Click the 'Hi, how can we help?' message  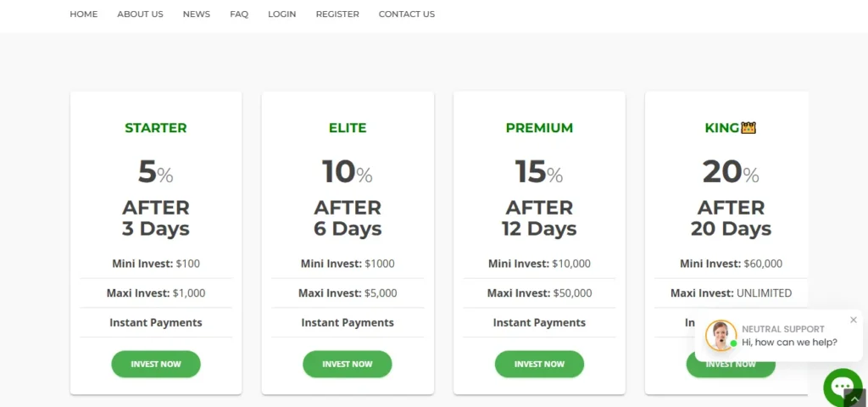(789, 343)
